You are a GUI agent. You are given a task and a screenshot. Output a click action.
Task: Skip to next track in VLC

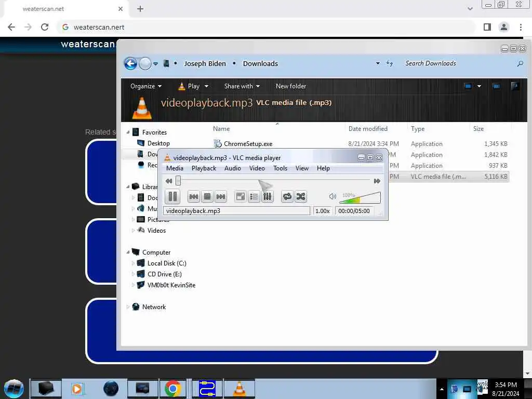click(x=220, y=196)
